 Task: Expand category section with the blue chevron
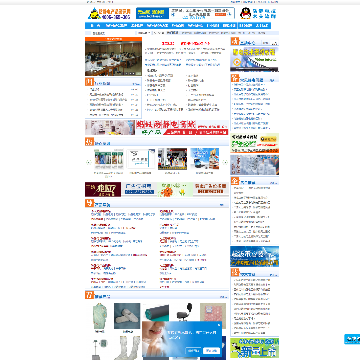click(222, 205)
